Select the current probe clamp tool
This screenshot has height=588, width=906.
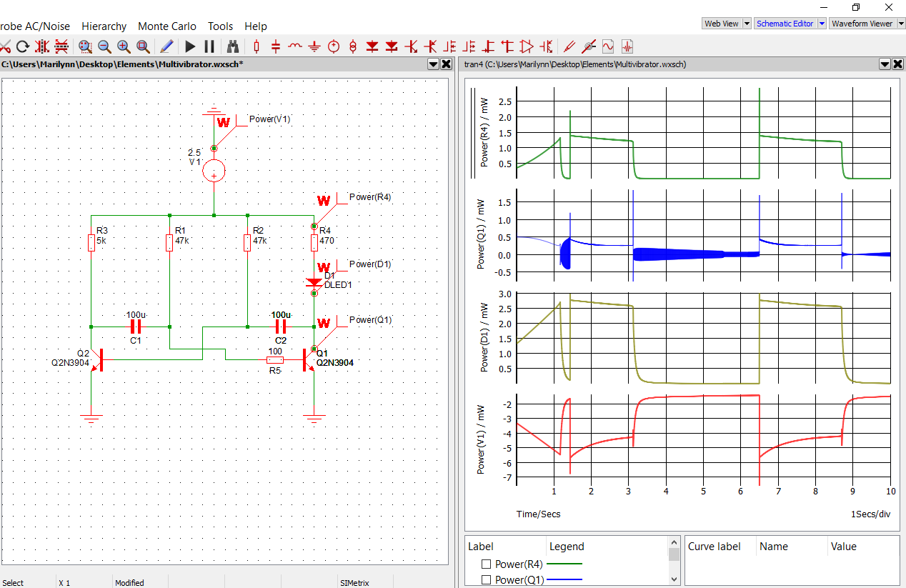pos(589,46)
